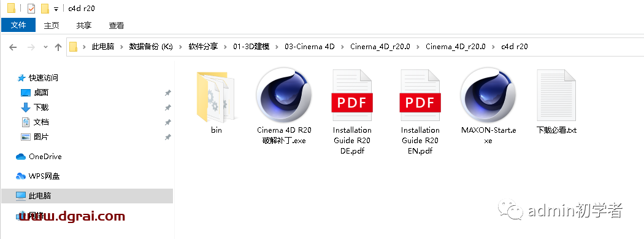This screenshot has height=239, width=644.
Task: Open the 查看 ribbon tab
Action: click(x=117, y=25)
